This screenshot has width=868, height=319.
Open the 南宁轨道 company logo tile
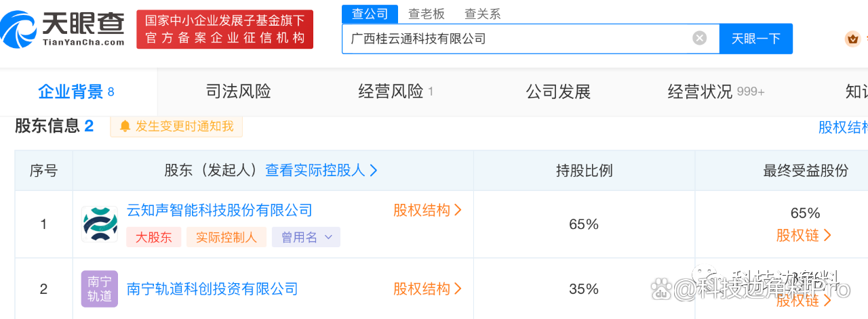tap(100, 289)
